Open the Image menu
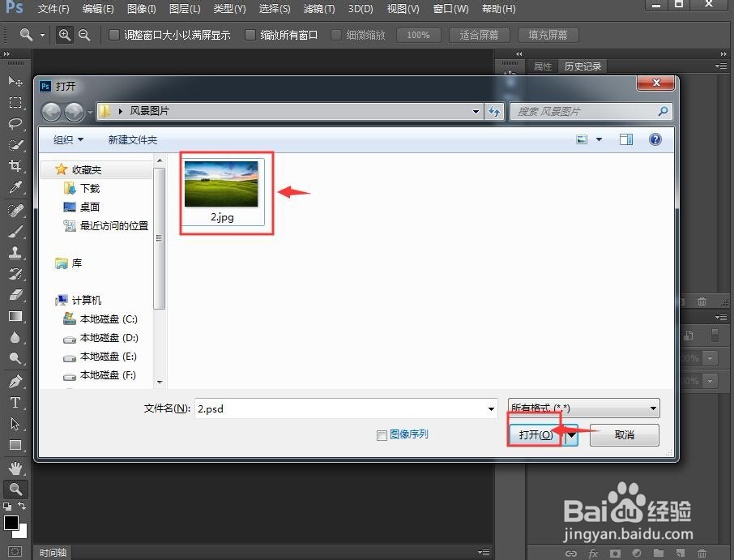This screenshot has height=560, width=734. coord(141,8)
